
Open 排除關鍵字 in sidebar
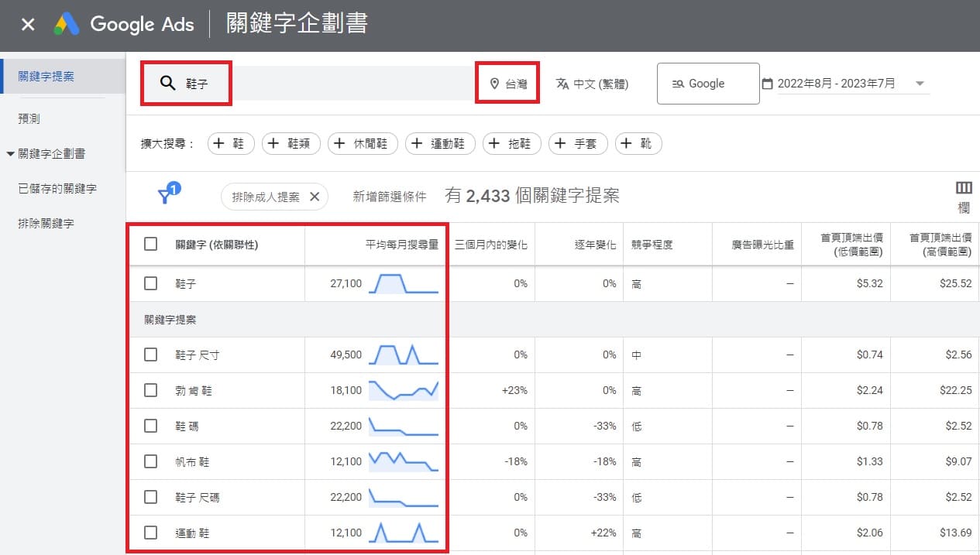point(46,223)
